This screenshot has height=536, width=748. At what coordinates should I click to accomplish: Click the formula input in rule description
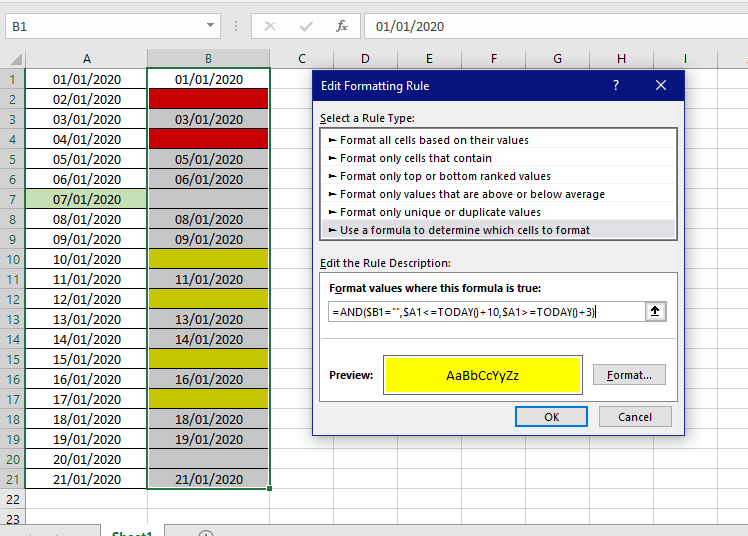[487, 312]
